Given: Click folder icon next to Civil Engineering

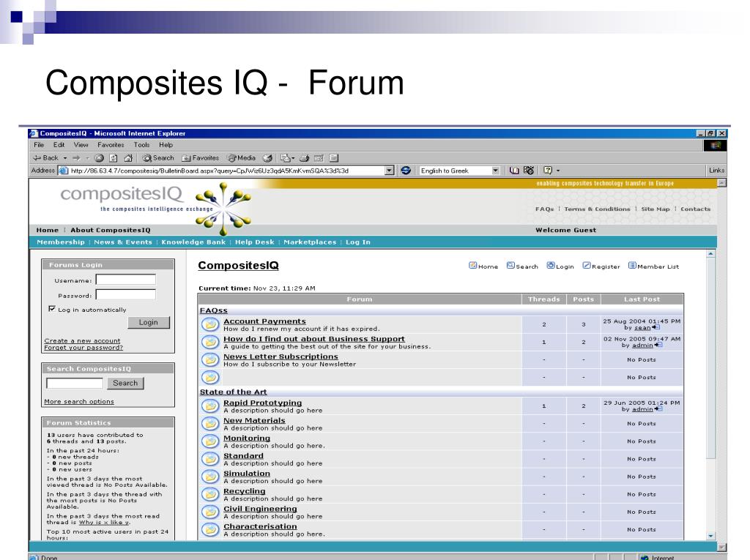Looking at the screenshot, I should pos(210,512).
